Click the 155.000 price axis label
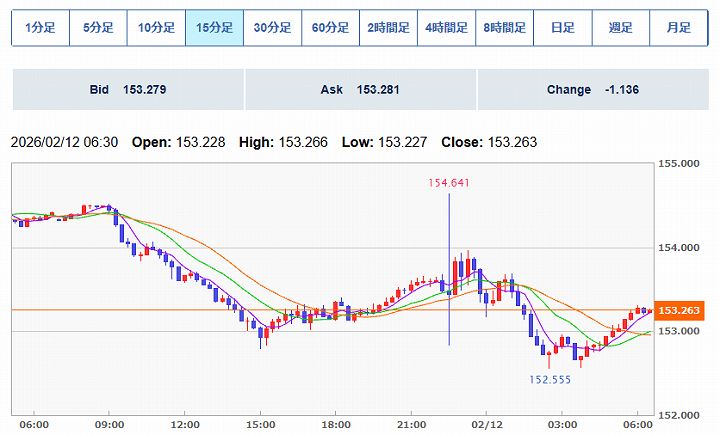 click(x=681, y=163)
